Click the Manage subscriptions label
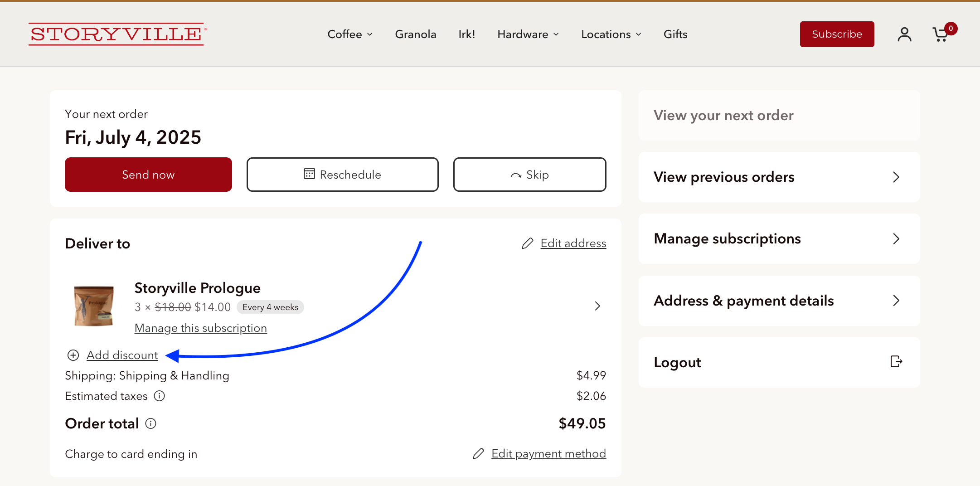The height and width of the screenshot is (486, 980). point(727,239)
